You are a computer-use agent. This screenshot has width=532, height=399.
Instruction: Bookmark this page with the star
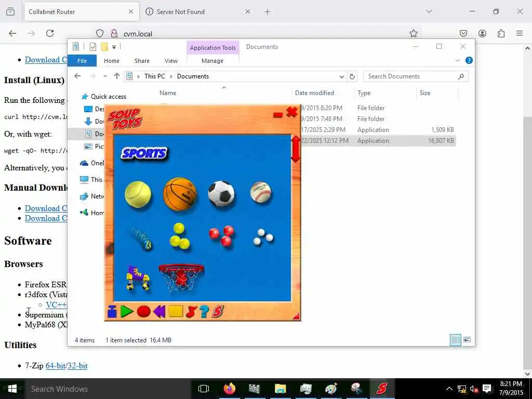[413, 33]
